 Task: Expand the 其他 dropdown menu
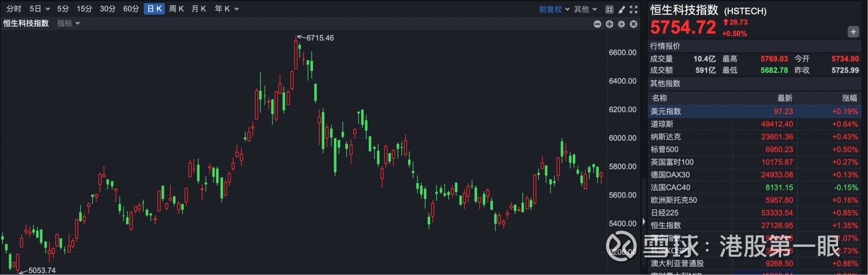(585, 9)
